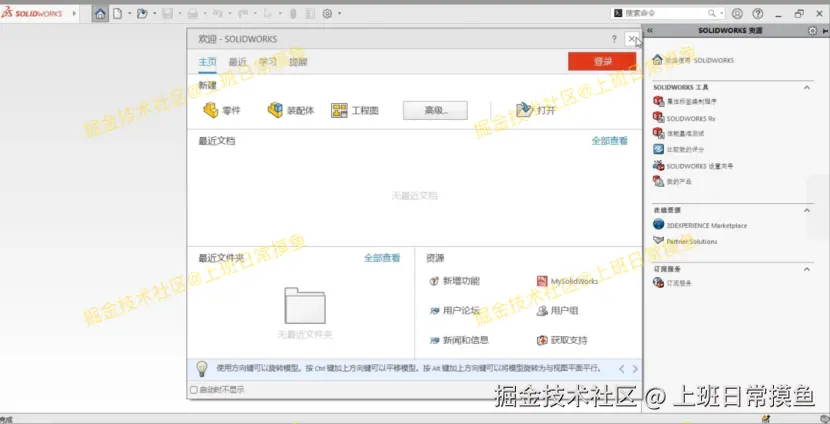Image resolution: width=830 pixels, height=424 pixels.
Task: Open the home item in resources panel
Action: pos(693,60)
